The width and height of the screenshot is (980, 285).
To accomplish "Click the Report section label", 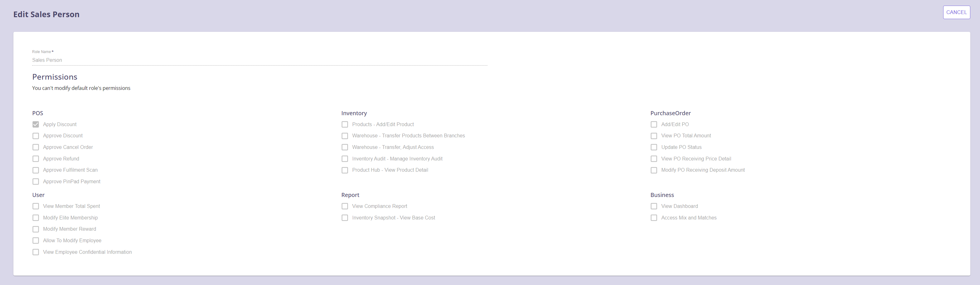I will pyautogui.click(x=350, y=195).
